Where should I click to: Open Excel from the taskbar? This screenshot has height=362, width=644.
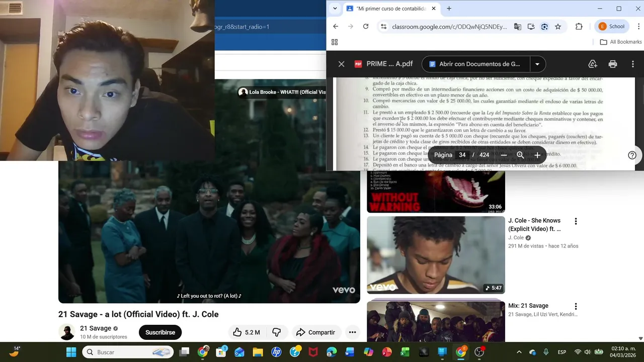(405, 352)
